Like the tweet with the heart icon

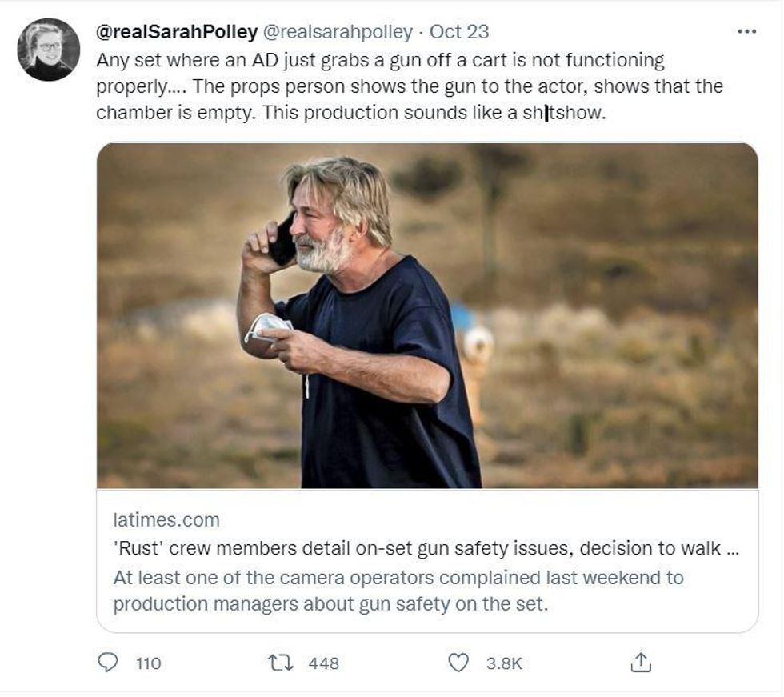coord(458,663)
